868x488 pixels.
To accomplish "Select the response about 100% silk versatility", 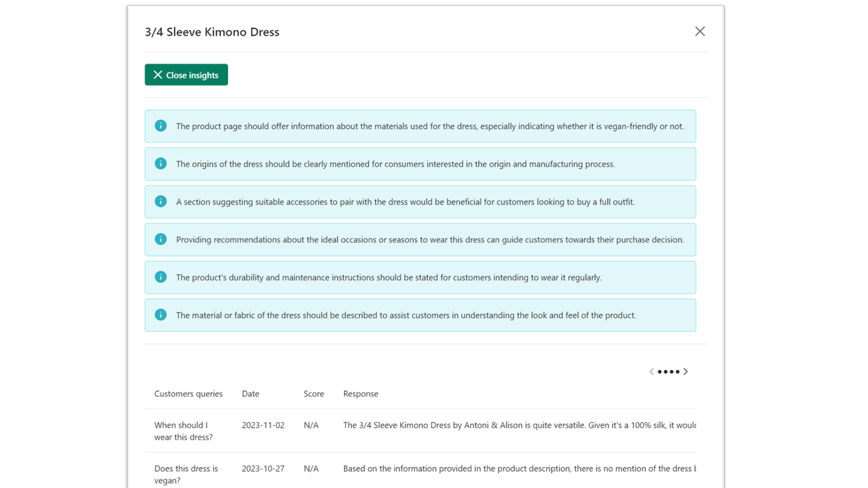I will coord(519,425).
